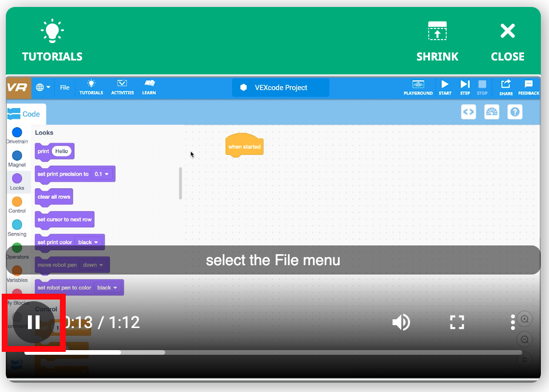The image size is (549, 392).
Task: Select Start to run the project
Action: (x=445, y=87)
